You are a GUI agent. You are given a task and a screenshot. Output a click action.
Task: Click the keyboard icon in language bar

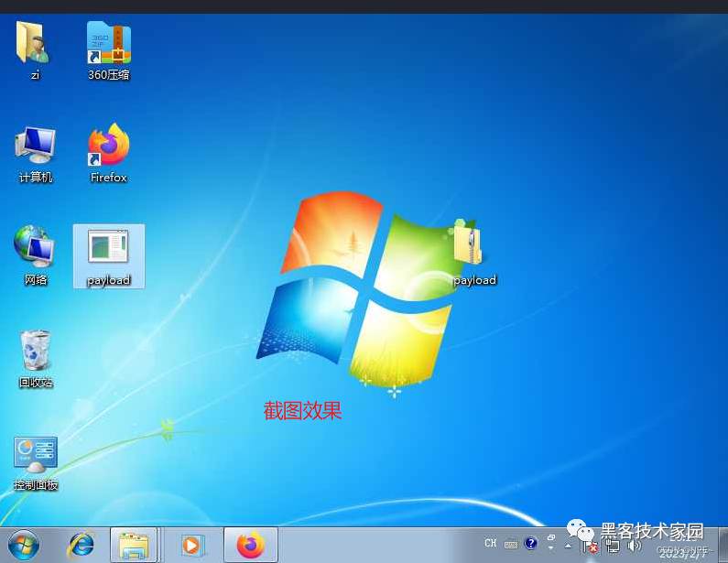coord(511,544)
